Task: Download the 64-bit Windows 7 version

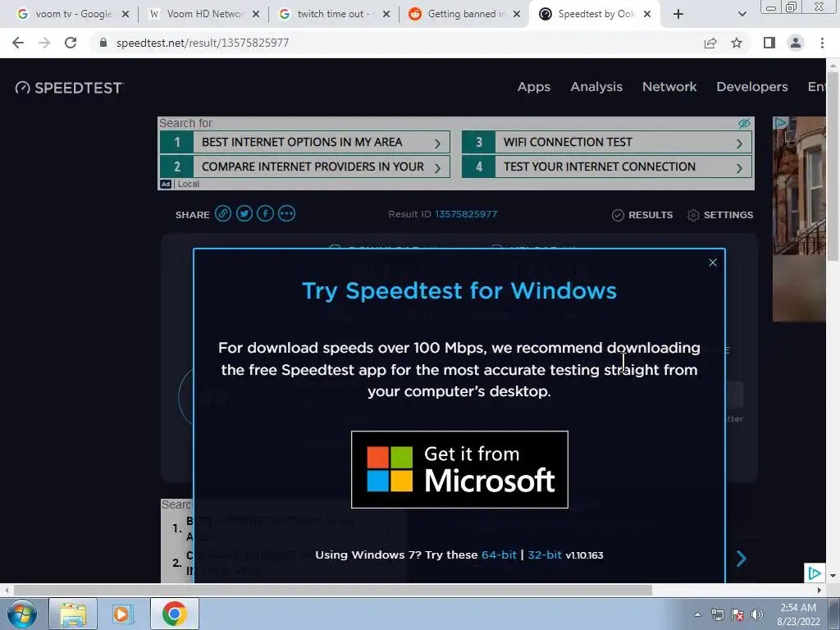Action: 499,555
